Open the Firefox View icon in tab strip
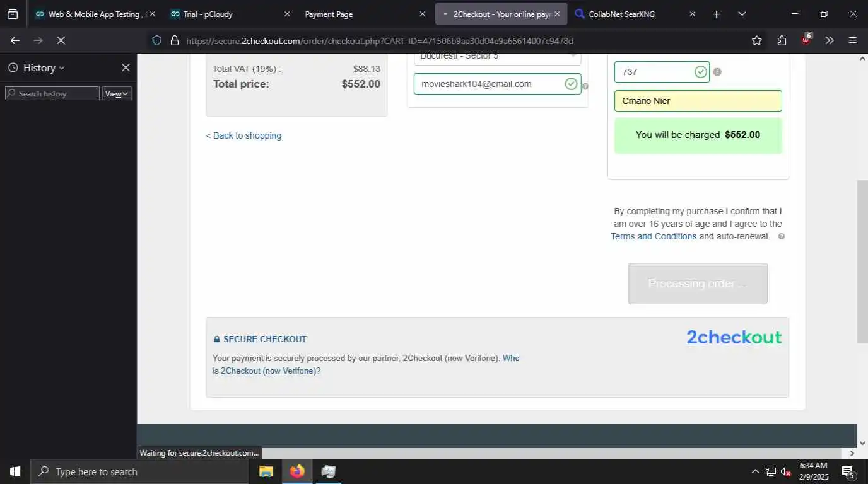This screenshot has height=484, width=868. point(13,14)
